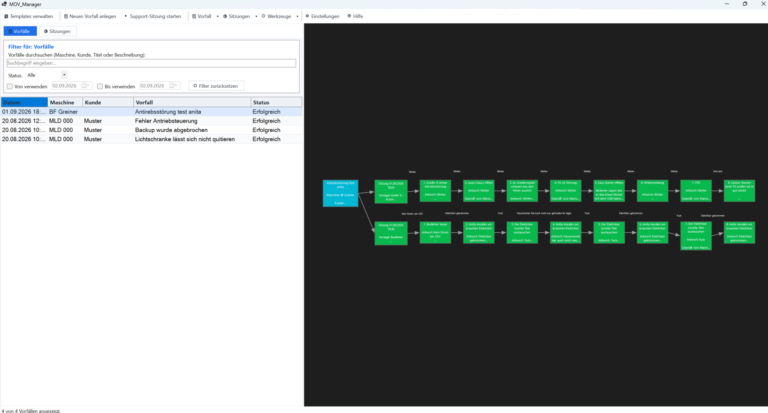Select node 7. Der Elektriker konnte Teile austauschen
Viewport: 768px width, 413px height.
pyautogui.click(x=696, y=236)
